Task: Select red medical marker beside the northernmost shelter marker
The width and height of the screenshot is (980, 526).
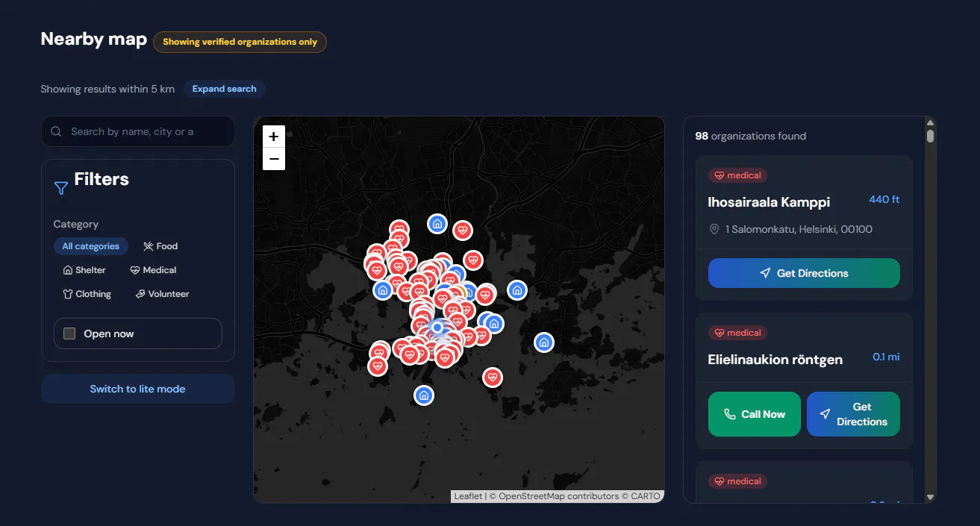Action: pos(463,231)
